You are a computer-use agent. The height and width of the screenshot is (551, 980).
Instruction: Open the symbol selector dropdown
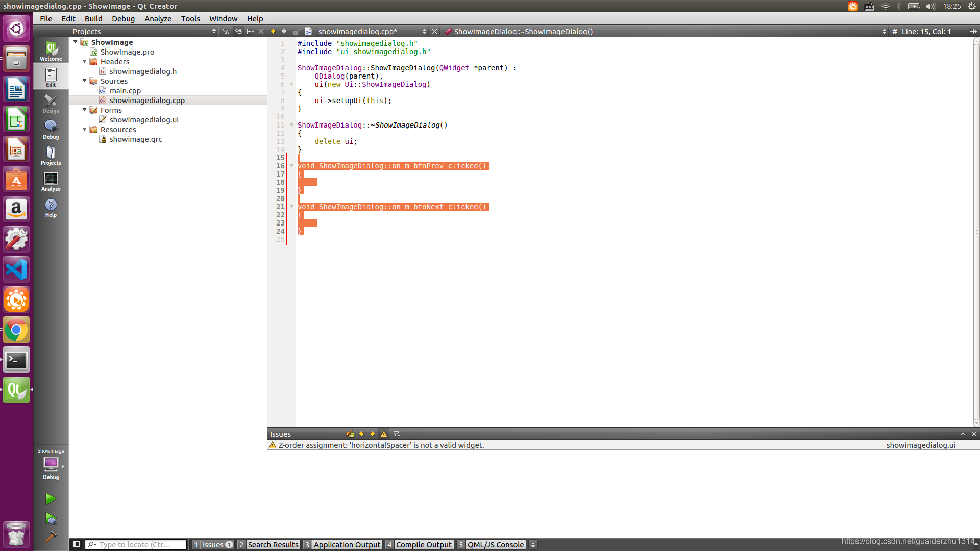click(x=884, y=31)
